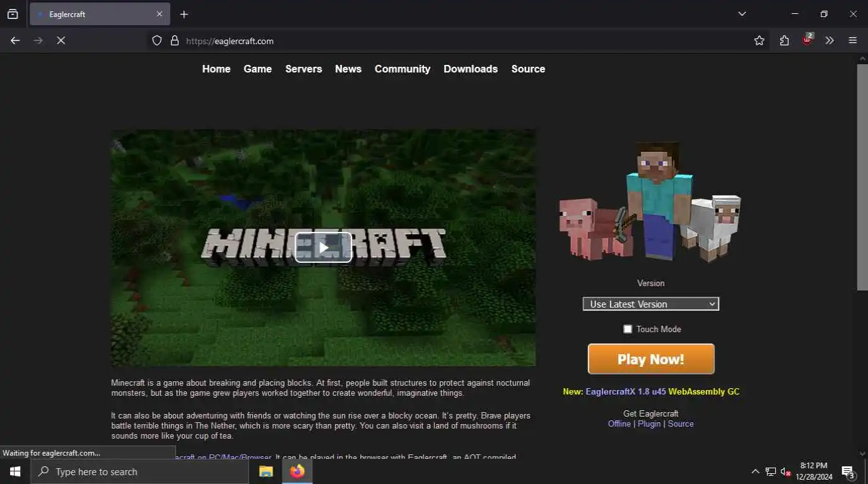The image size is (868, 484).
Task: Open the WebAssembly GC link
Action: click(x=704, y=391)
